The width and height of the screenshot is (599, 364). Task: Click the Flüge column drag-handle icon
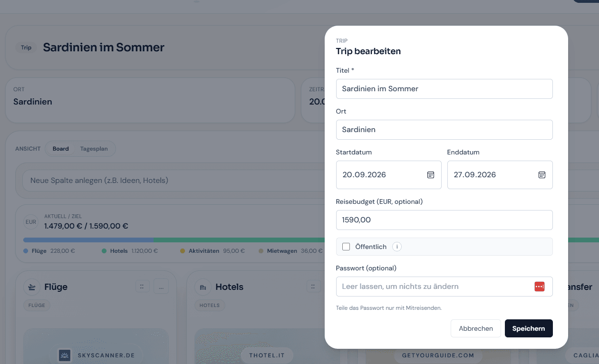pyautogui.click(x=143, y=287)
